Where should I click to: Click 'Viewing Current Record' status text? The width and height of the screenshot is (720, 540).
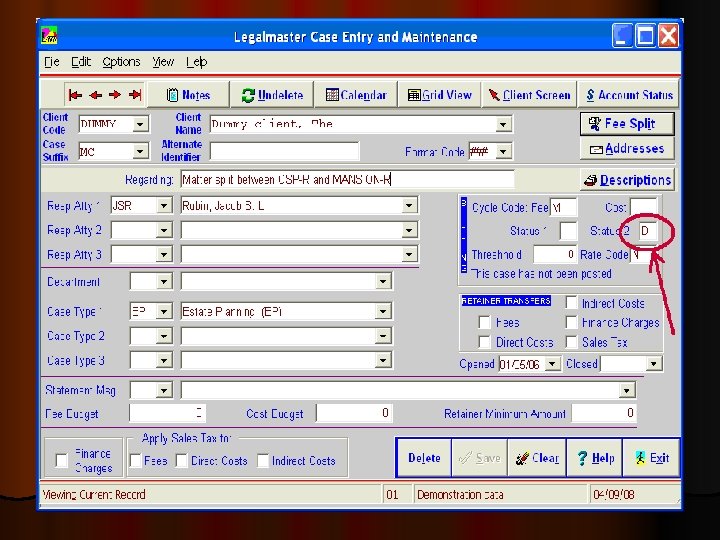tap(94, 495)
